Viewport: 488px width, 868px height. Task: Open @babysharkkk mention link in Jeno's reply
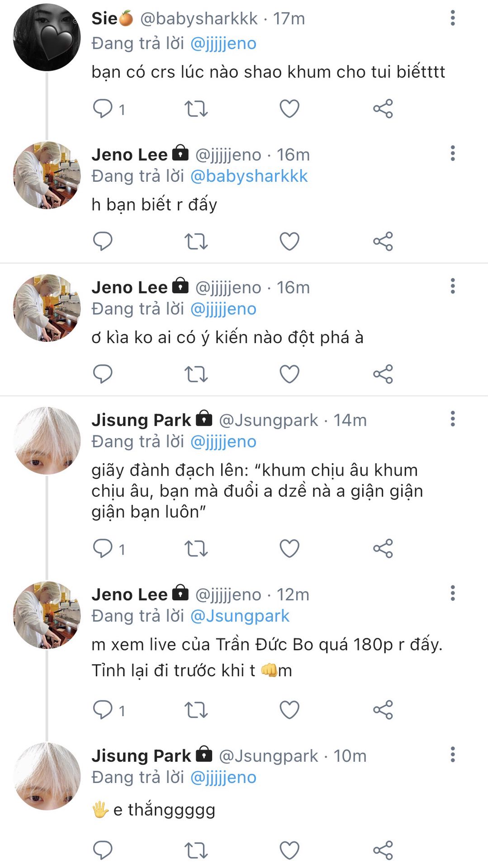(x=249, y=176)
